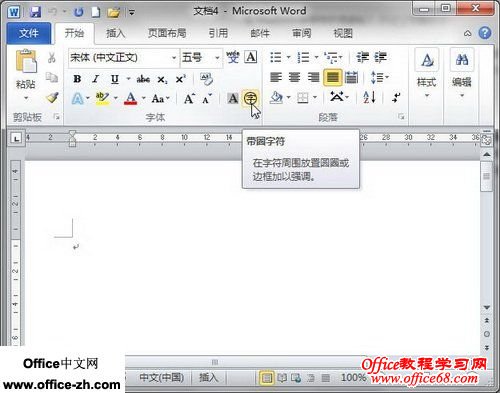Toggle Justify alignment button
This screenshot has width=500, height=393.
[x=332, y=77]
